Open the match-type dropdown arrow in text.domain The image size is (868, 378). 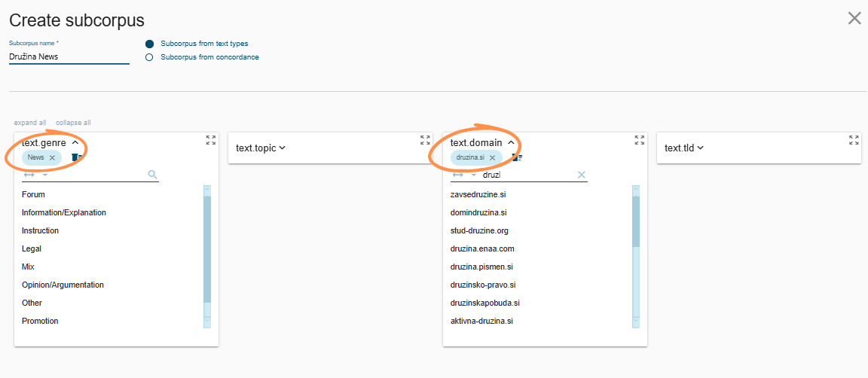[474, 175]
